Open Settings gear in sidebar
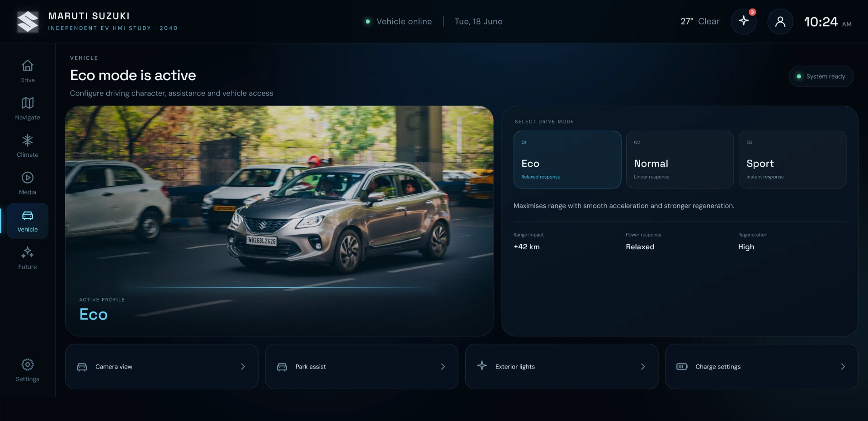The image size is (868, 421). [x=27, y=370]
